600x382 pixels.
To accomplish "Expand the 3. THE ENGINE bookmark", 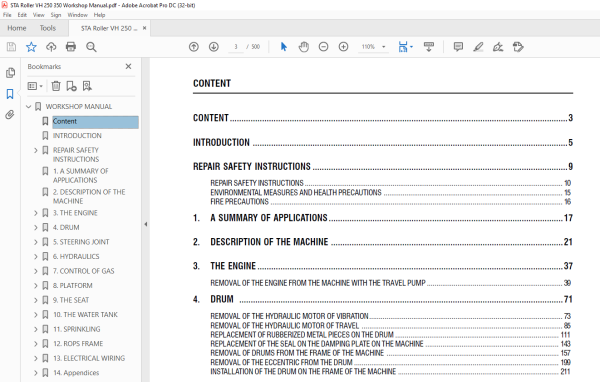I will point(36,213).
